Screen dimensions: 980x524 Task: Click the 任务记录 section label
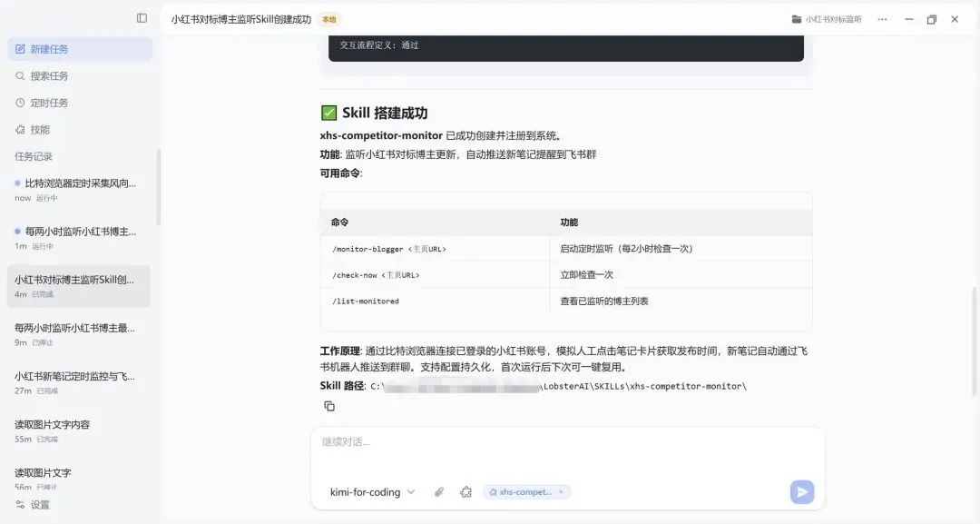34,156
